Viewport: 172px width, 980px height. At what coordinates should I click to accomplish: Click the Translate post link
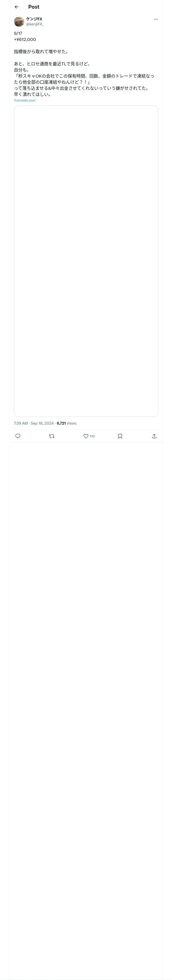click(x=25, y=100)
